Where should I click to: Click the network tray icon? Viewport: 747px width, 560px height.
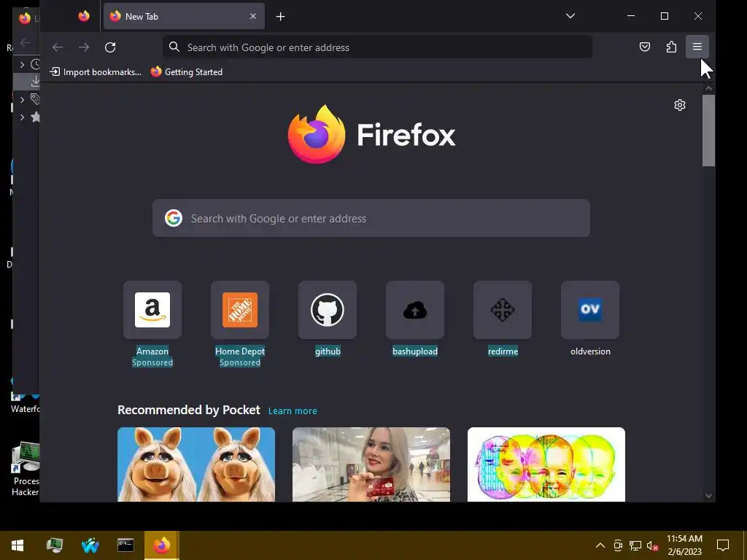pos(635,545)
